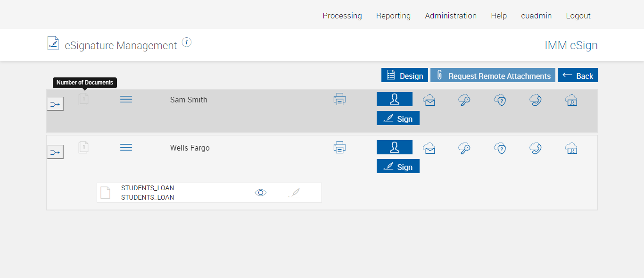Click the documents count icon for Wells Fargo
The height and width of the screenshot is (278, 644).
tap(83, 147)
